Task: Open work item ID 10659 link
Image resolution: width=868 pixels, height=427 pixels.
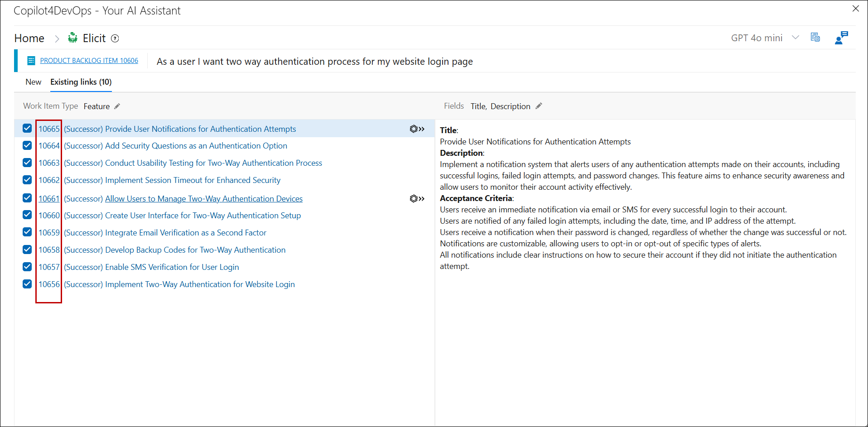Action: pos(49,233)
